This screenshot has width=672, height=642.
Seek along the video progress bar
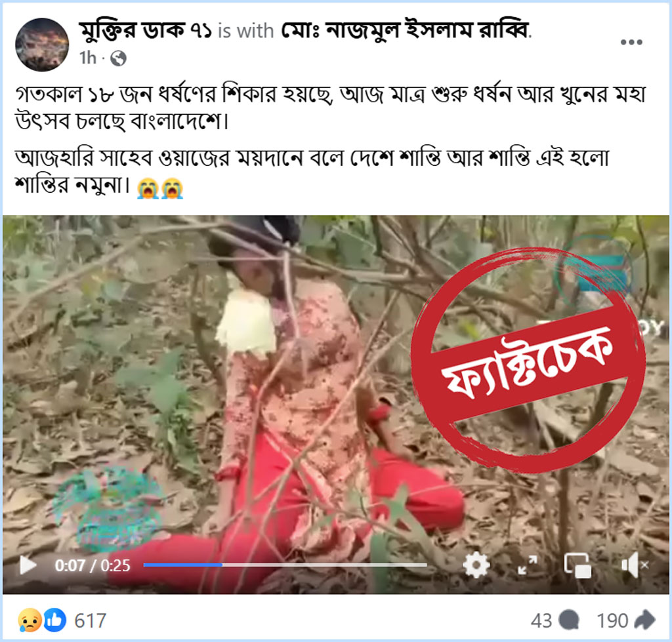click(285, 565)
